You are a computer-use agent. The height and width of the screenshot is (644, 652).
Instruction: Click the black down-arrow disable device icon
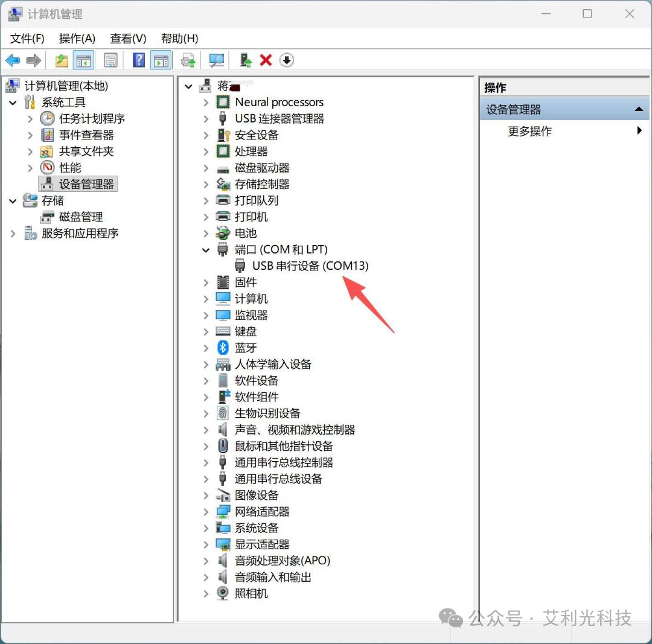[287, 60]
